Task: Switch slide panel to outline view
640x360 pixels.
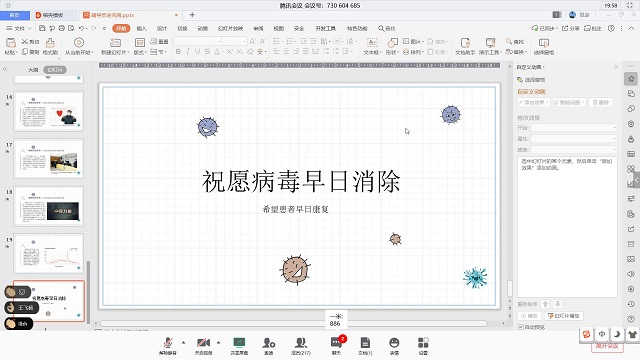Action: 33,70
